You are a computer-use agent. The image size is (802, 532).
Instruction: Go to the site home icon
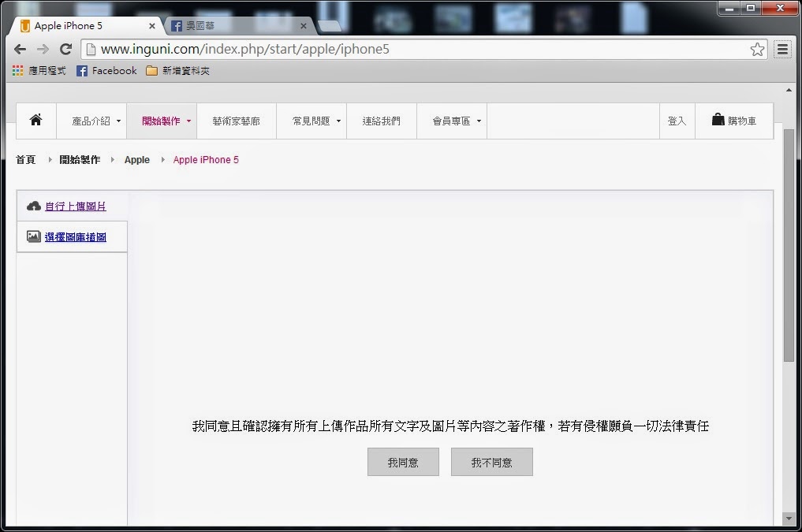pyautogui.click(x=35, y=120)
